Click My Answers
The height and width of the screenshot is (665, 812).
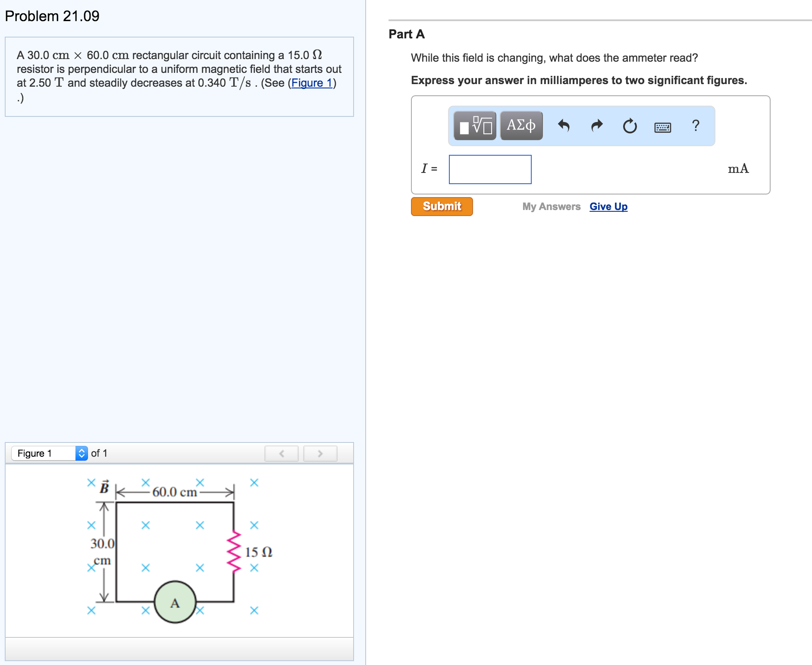551,206
